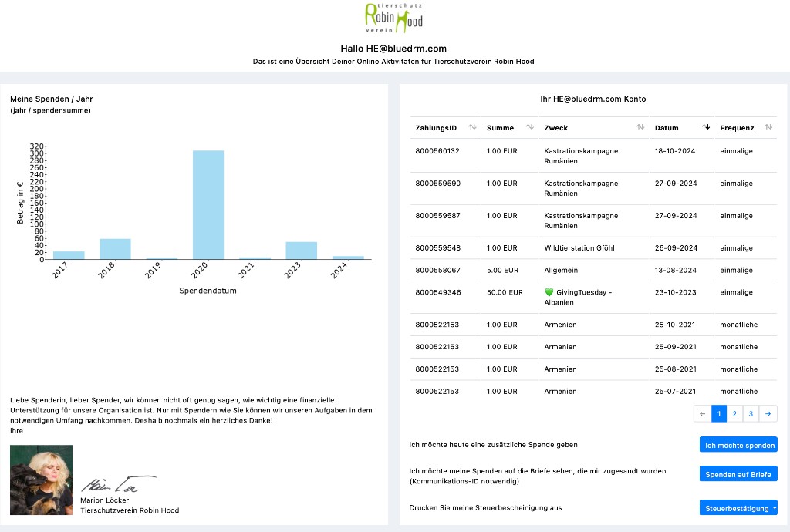790x532 pixels.
Task: Click payment ID 8000559548
Action: pyautogui.click(x=438, y=247)
